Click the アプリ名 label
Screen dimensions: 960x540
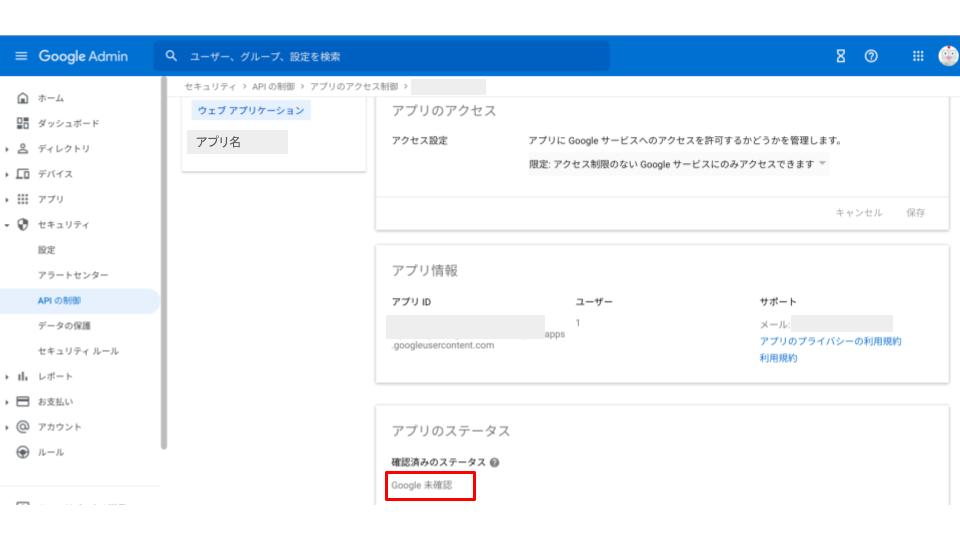(218, 142)
